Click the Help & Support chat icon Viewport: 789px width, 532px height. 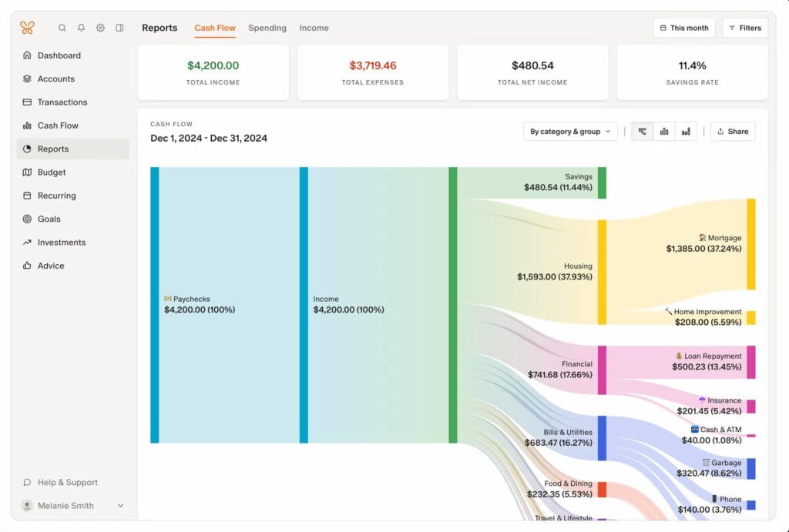point(28,482)
